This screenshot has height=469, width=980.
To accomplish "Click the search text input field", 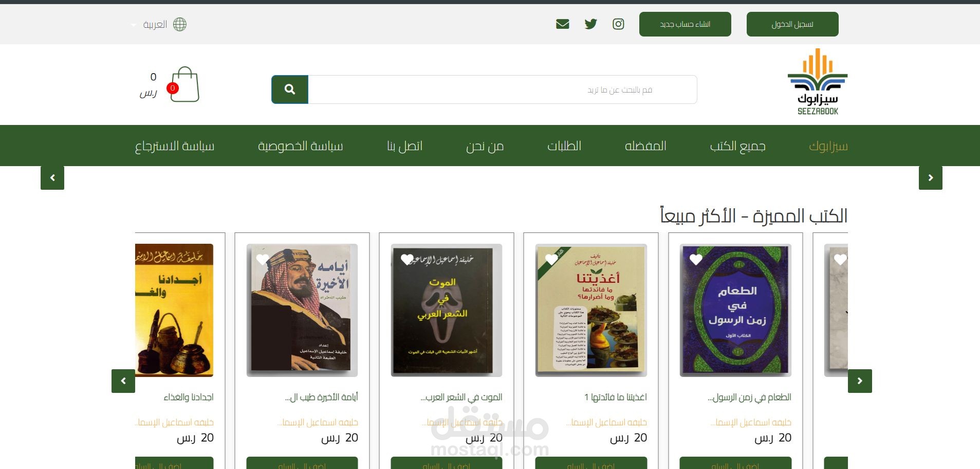I will pyautogui.click(x=503, y=89).
